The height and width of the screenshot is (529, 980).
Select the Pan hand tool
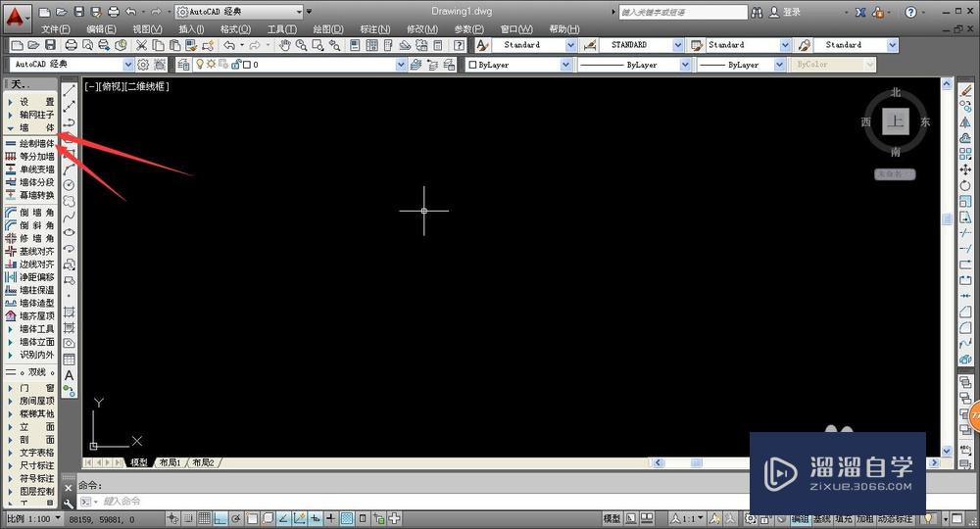tap(285, 45)
